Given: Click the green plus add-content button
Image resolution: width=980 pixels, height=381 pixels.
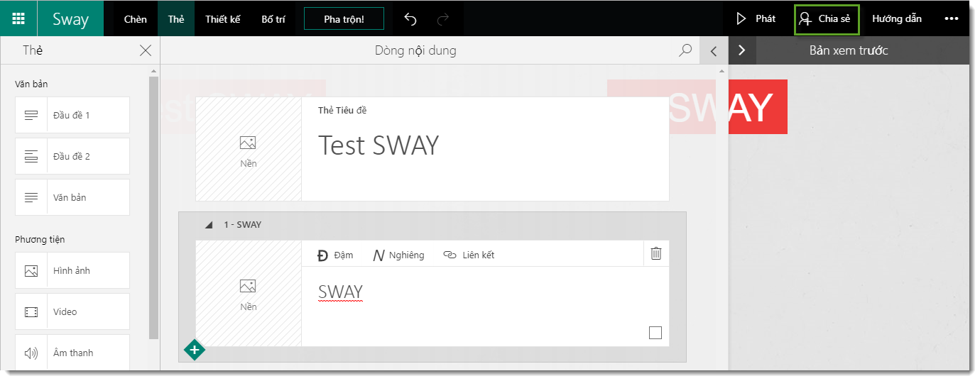Looking at the screenshot, I should pyautogui.click(x=194, y=350).
